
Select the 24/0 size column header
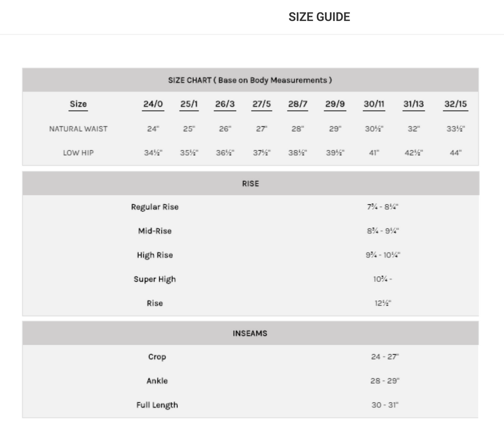click(x=153, y=104)
